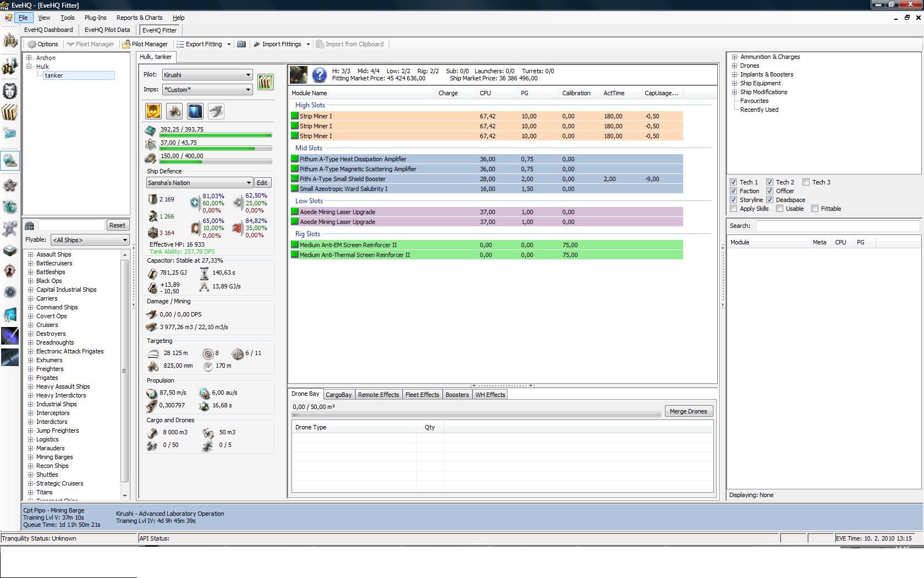924x578 pixels.
Task: Enable the Apply Skills checkbox
Action: point(733,209)
